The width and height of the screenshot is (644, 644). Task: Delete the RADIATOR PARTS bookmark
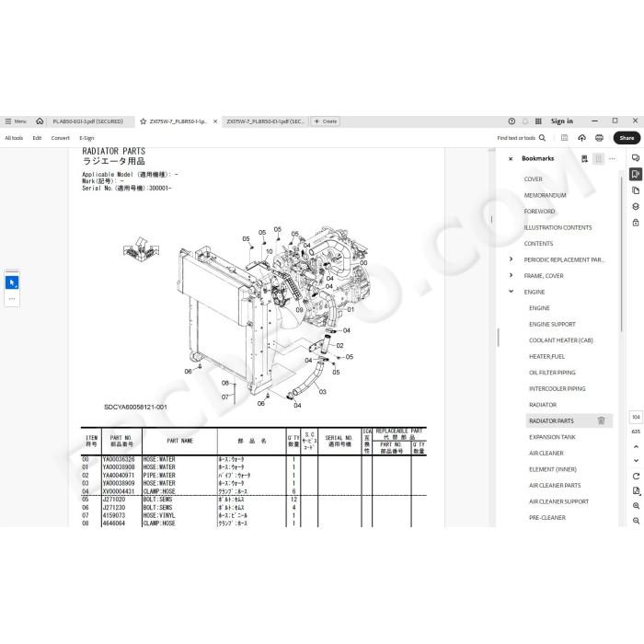click(602, 420)
